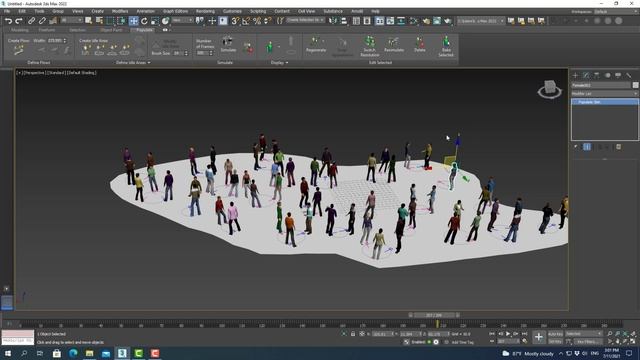Open the Create Selection Set dropdown
This screenshot has height=360, width=640.
coord(305,20)
